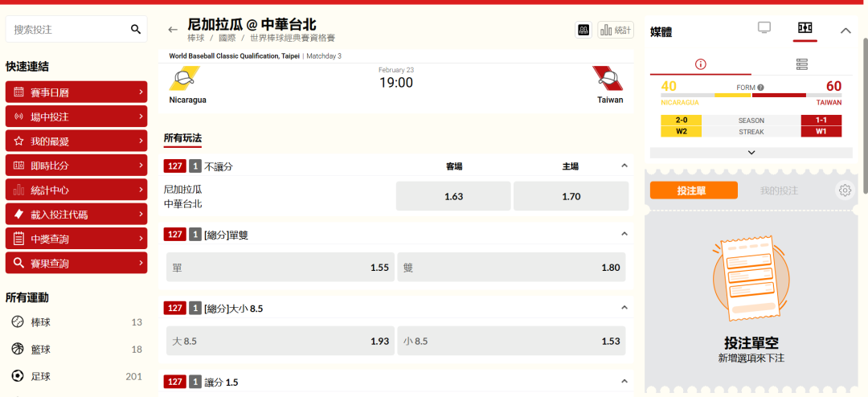
Task: Select the 所有玩法 tab
Action: pyautogui.click(x=182, y=138)
